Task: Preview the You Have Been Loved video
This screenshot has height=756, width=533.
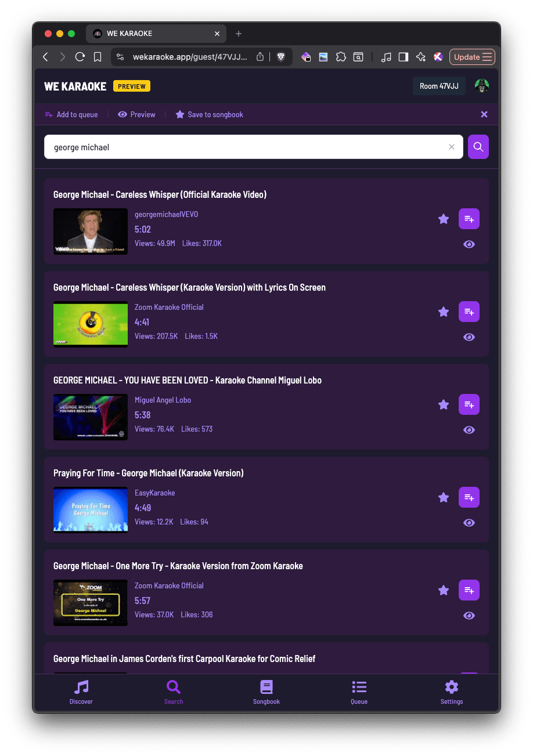Action: click(x=469, y=430)
